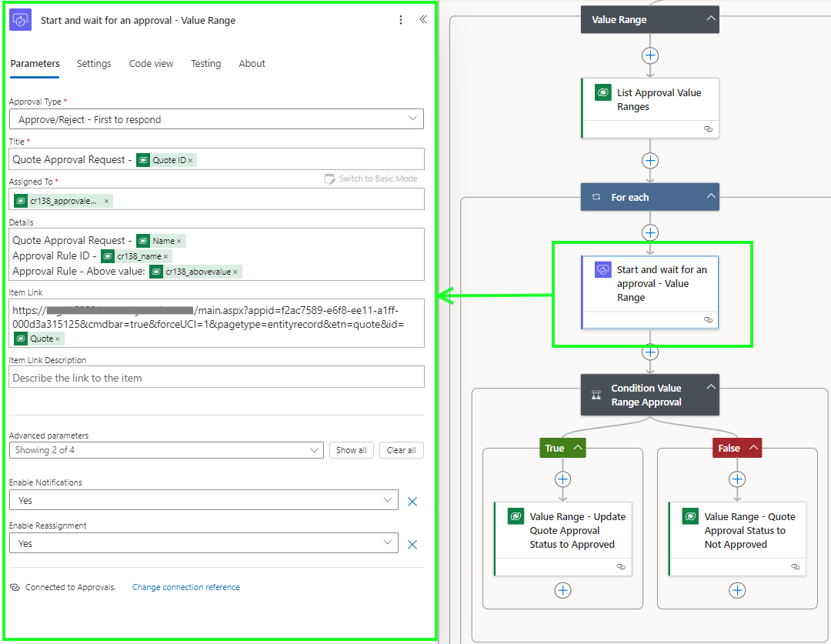831x644 pixels.
Task: Click the Show all button for advanced parameters
Action: (x=351, y=450)
